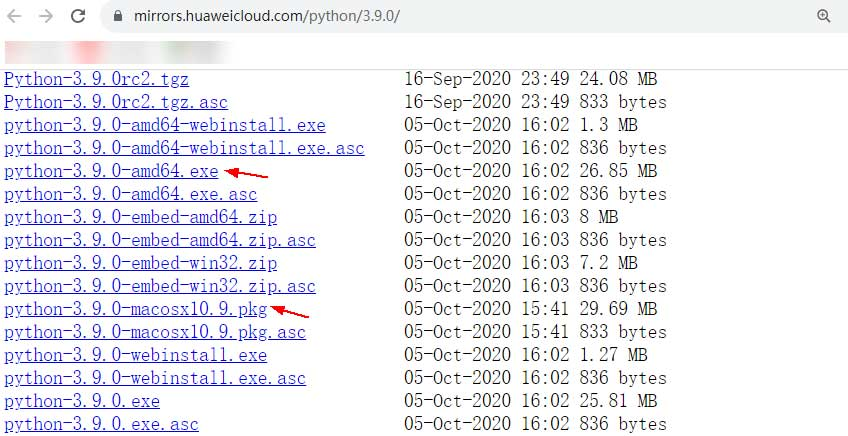Download python-3.9.0.exe 32-bit installer

82,401
